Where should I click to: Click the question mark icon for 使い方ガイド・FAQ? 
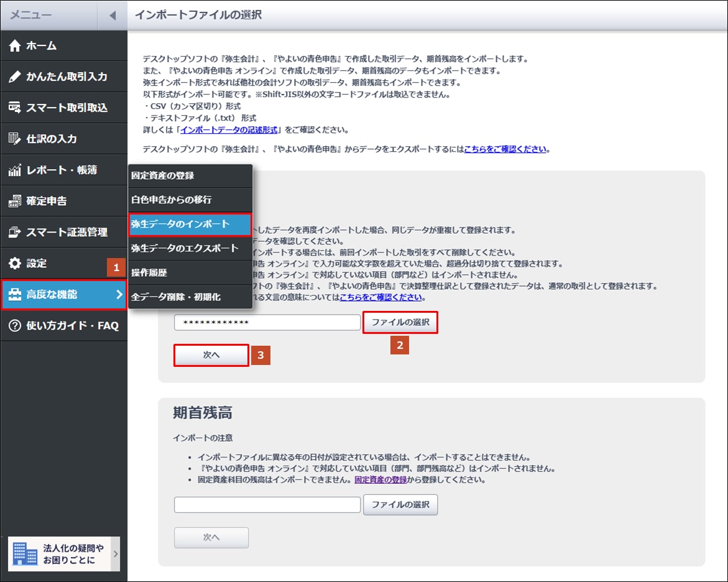(x=15, y=326)
